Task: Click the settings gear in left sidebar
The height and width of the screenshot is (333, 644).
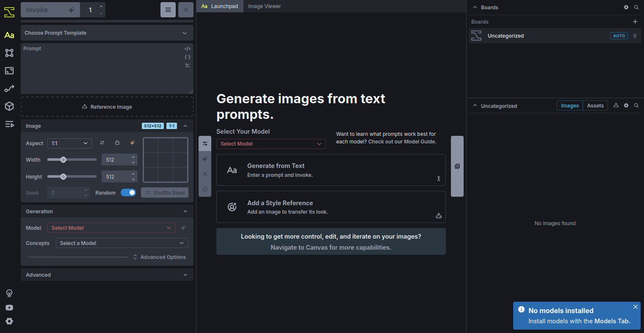Action: [9, 321]
